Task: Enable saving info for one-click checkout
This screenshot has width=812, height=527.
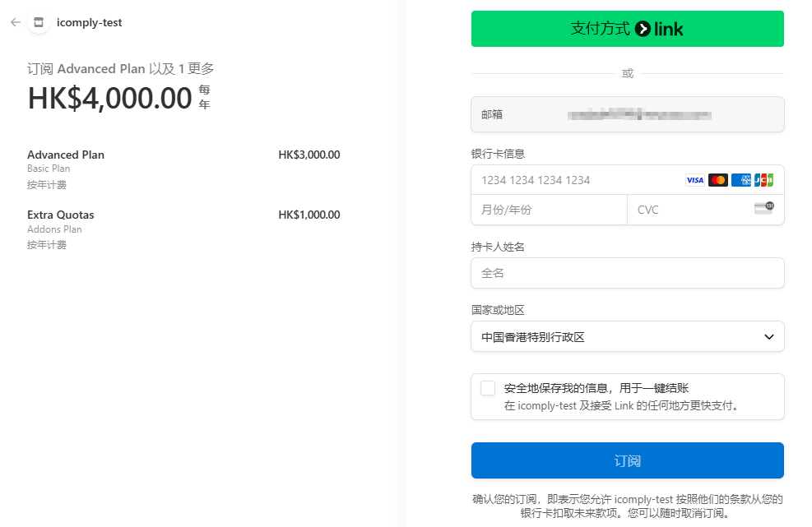Action: [488, 388]
